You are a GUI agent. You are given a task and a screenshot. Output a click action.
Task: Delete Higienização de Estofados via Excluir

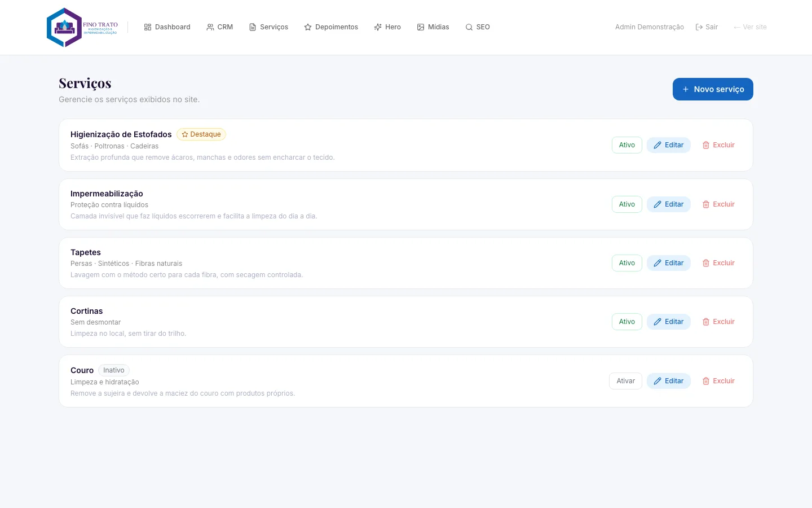pos(718,145)
